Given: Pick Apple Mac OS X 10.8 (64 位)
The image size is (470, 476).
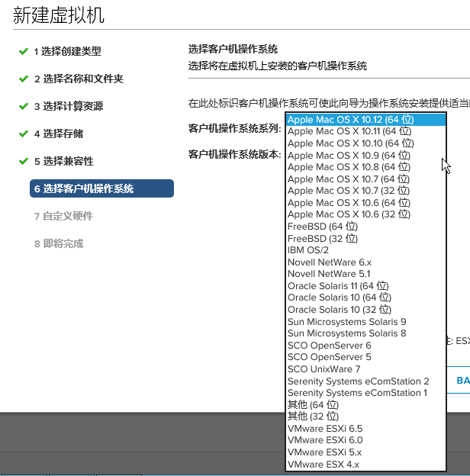Looking at the screenshot, I should 366,167.
